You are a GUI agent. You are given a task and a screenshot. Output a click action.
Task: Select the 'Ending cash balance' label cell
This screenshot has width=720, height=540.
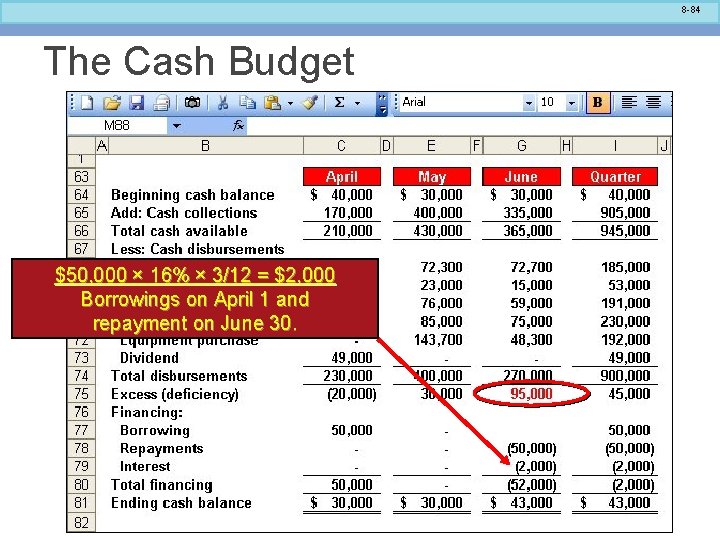pos(181,503)
